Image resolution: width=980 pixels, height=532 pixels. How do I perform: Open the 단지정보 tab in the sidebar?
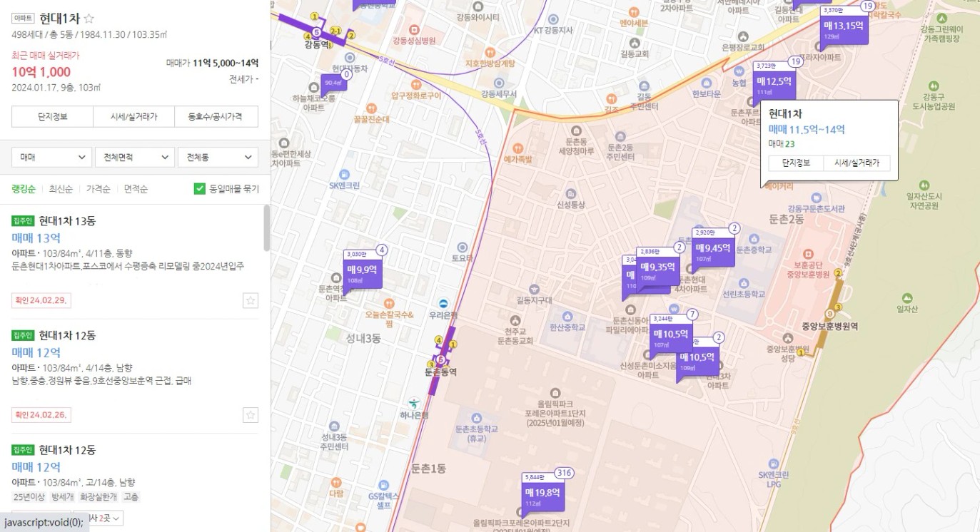[53, 116]
